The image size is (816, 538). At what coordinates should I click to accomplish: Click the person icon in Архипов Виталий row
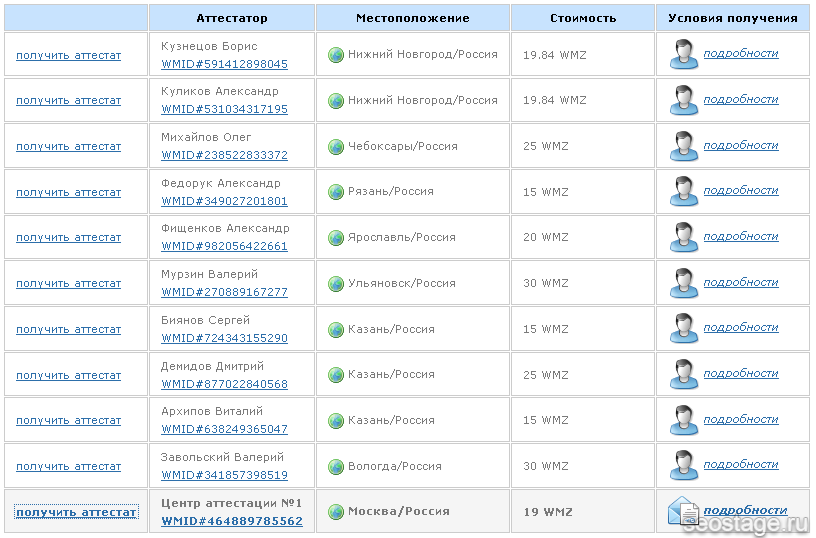[684, 419]
